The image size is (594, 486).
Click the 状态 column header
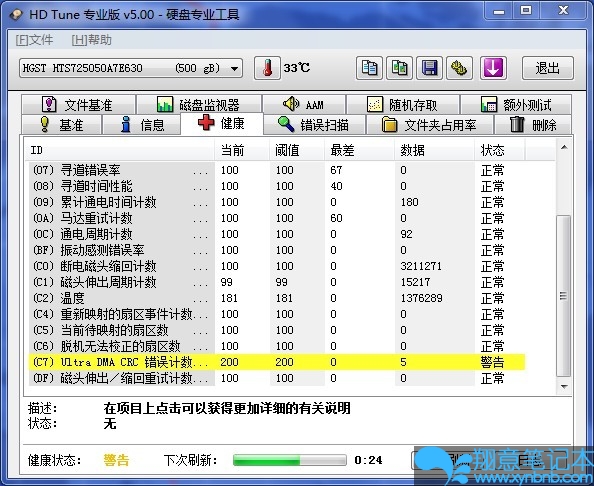point(500,150)
